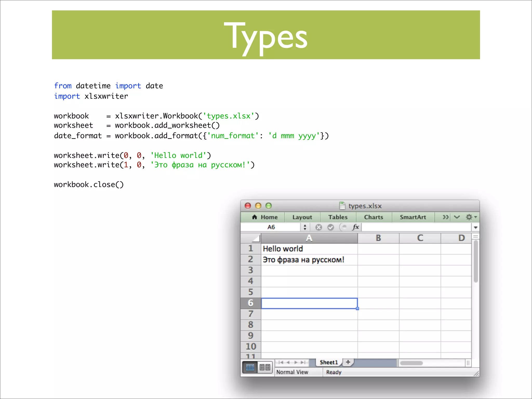Open the Tables ribbon tab
This screenshot has height=399, width=532.
[x=338, y=217]
